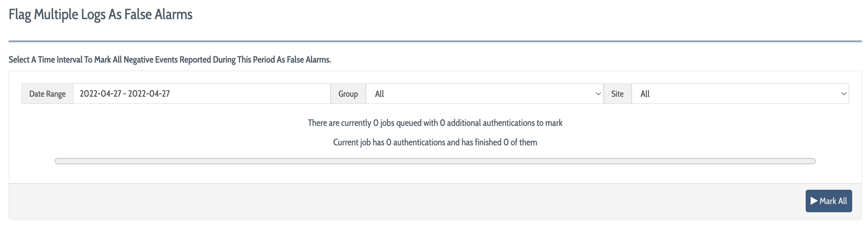Image resolution: width=868 pixels, height=225 pixels.
Task: Click the empty job progress bar
Action: point(435,161)
